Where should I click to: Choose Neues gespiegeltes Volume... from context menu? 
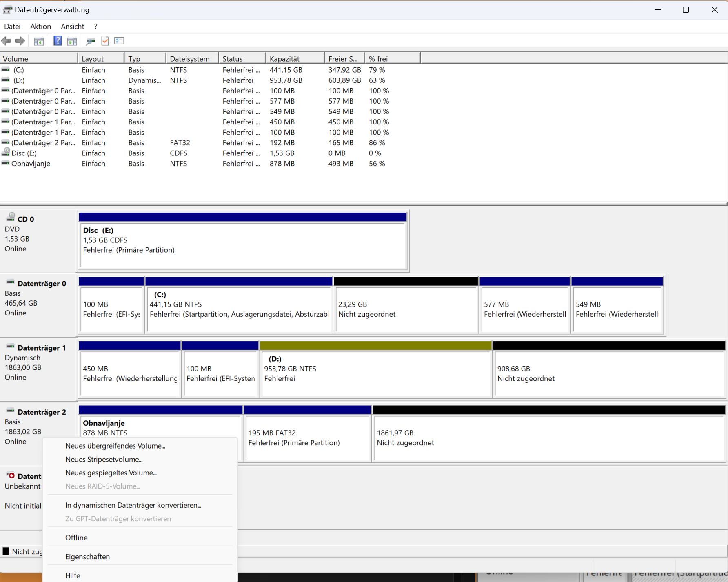[140, 473]
